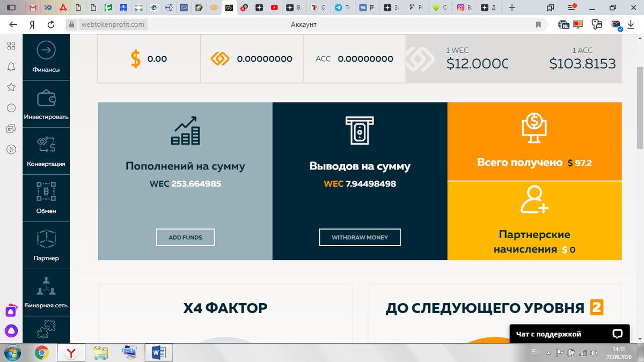
Task: Switch to the Telegram tab
Action: coord(341,8)
